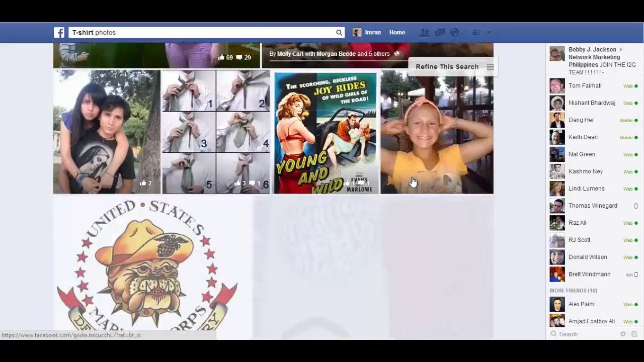Click Raz Ali's chat avatar
Image resolution: width=644 pixels, height=362 pixels.
(557, 223)
